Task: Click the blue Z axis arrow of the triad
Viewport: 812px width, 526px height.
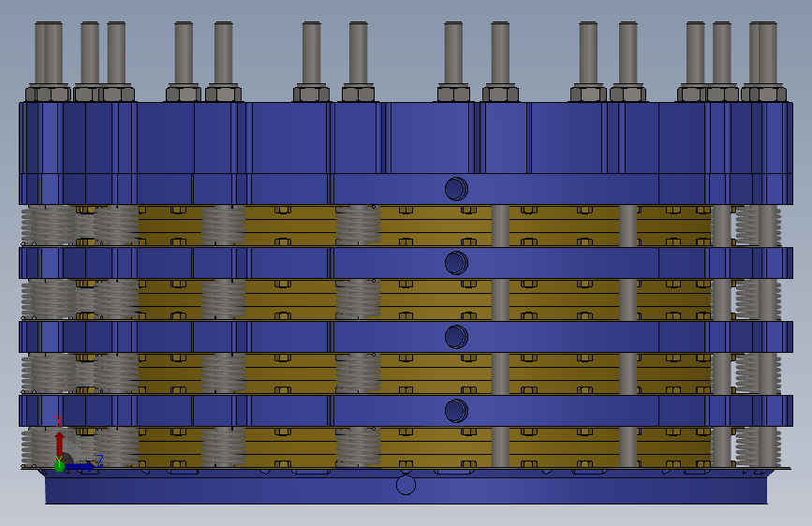Action: [81, 466]
